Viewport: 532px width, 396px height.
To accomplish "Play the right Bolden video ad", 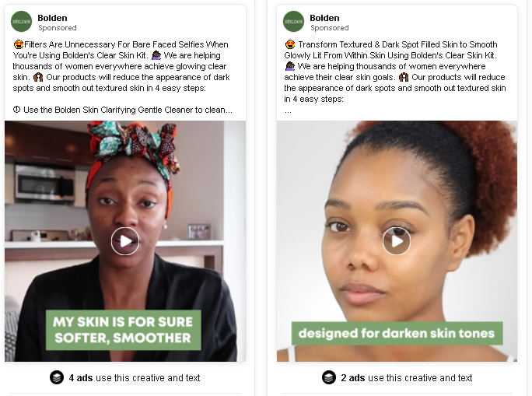I will point(397,241).
